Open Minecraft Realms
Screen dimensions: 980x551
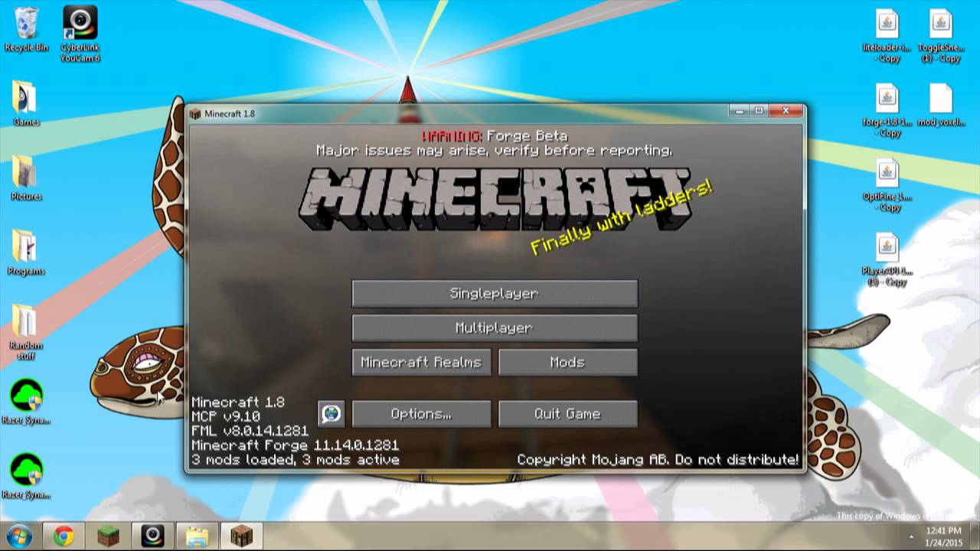tap(421, 362)
